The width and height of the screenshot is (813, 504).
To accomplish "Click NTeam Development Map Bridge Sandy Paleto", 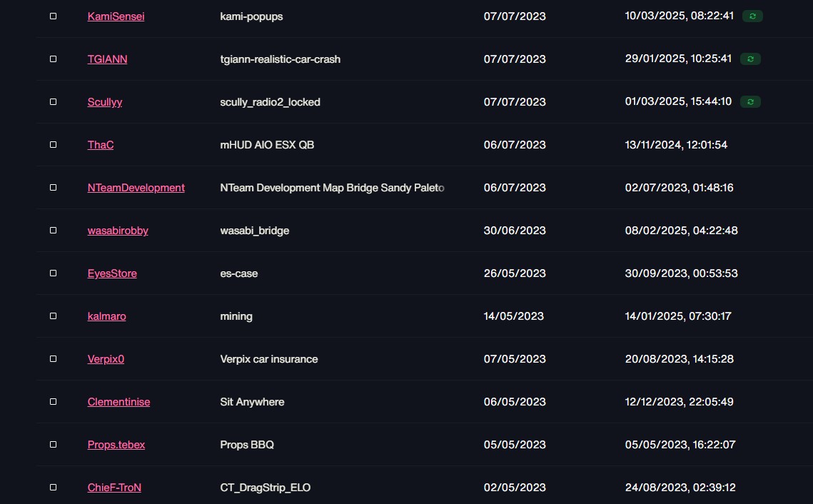I will pyautogui.click(x=333, y=188).
